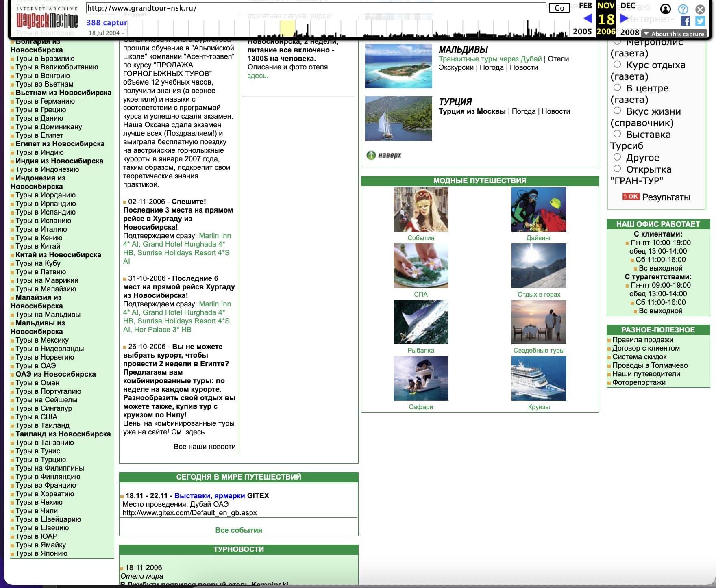Select 'Курс отдыха (газета)' radio option
716x588 pixels.
click(x=617, y=64)
